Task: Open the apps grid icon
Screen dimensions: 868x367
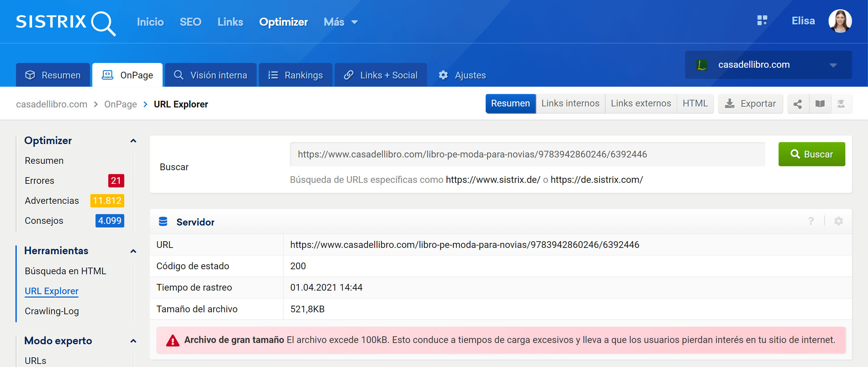Action: click(x=762, y=21)
